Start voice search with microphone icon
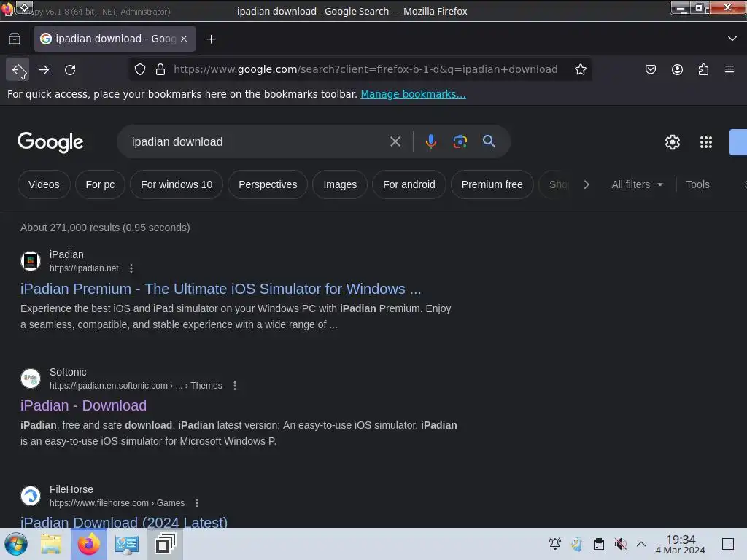The height and width of the screenshot is (560, 747). (430, 141)
